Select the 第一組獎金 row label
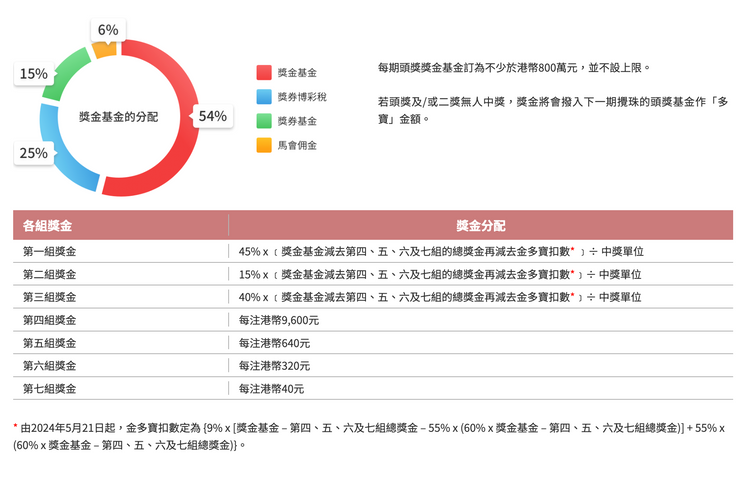The image size is (750, 487). [x=49, y=251]
